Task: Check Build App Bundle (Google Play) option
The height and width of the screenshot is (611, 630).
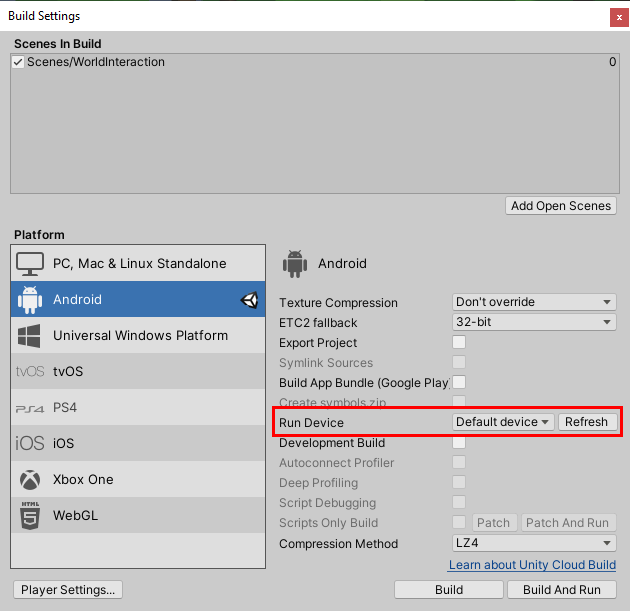Action: tap(459, 382)
